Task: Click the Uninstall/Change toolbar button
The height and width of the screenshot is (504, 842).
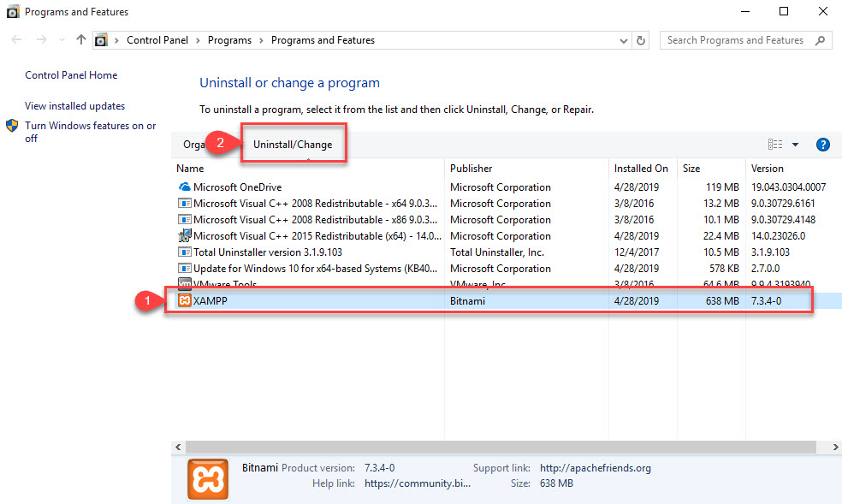Action: tap(293, 145)
